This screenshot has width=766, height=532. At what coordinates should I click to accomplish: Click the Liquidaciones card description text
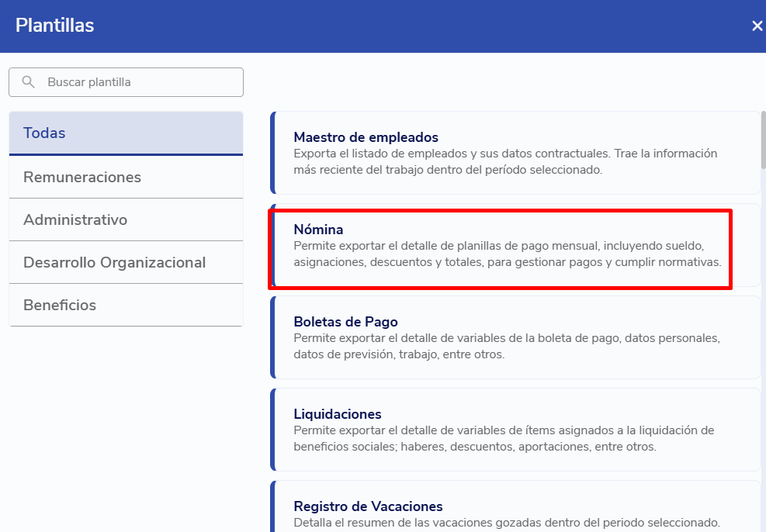click(x=502, y=438)
